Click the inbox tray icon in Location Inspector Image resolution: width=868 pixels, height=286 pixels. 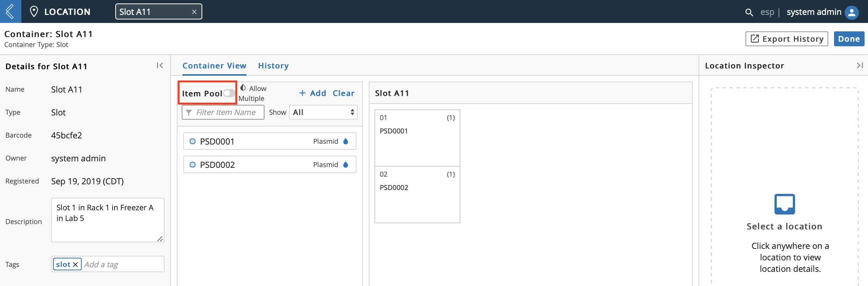click(784, 204)
